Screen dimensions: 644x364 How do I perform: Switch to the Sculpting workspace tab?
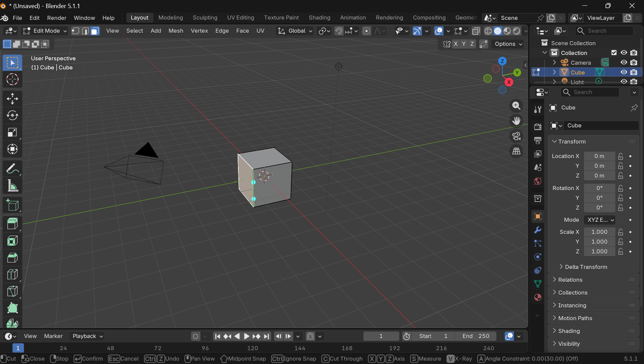(x=205, y=18)
